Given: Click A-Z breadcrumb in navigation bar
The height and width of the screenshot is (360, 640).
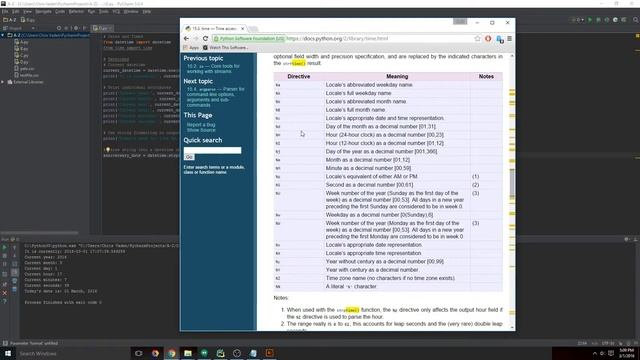Looking at the screenshot, I should (x=10, y=20).
